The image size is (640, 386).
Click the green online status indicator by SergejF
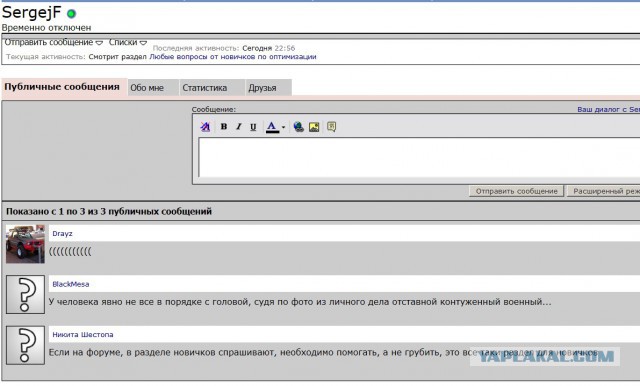click(x=71, y=14)
